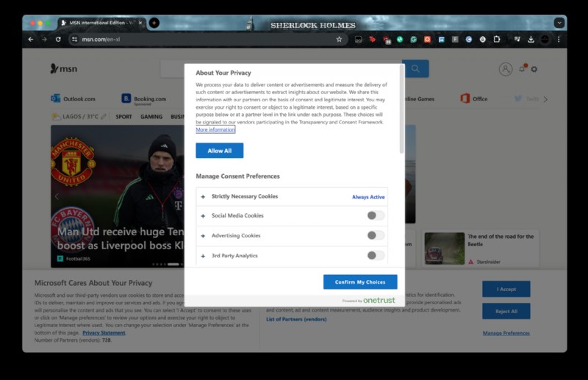Viewport: 588px width, 380px height.
Task: Bookmark this page with the star icon
Action: click(x=339, y=40)
